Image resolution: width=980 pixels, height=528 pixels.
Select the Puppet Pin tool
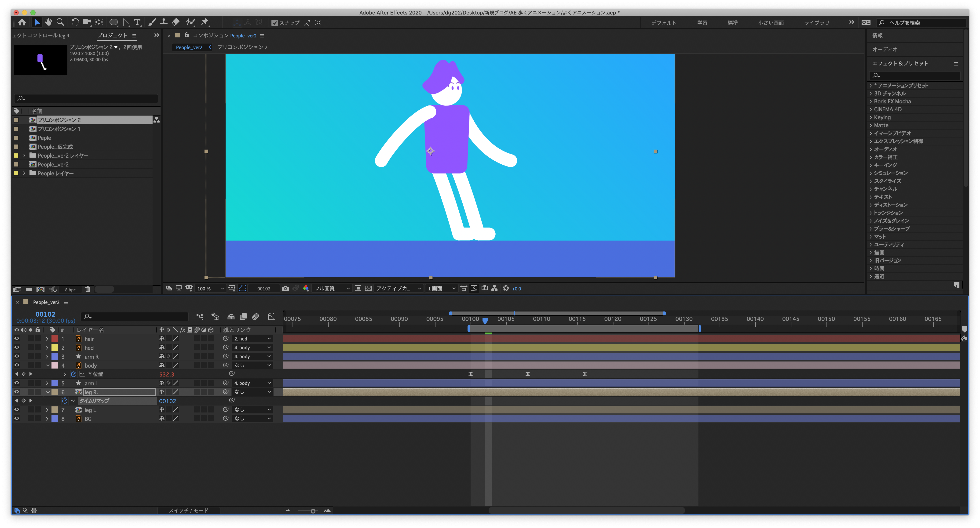coord(205,22)
